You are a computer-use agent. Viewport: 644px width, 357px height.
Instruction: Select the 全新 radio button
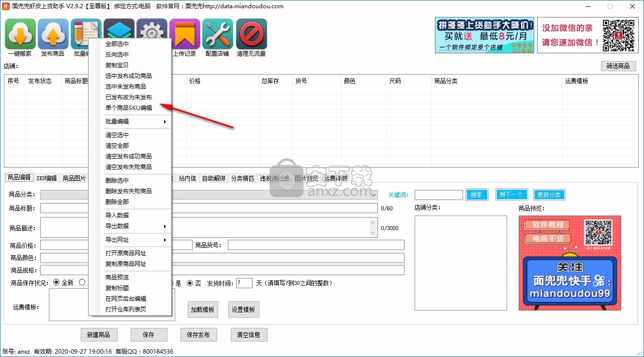pyautogui.click(x=57, y=282)
